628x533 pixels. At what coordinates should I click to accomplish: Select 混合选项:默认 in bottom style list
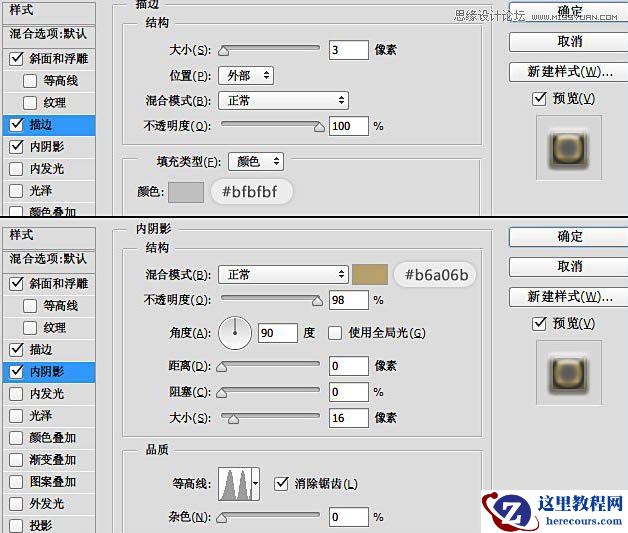pyautogui.click(x=48, y=259)
